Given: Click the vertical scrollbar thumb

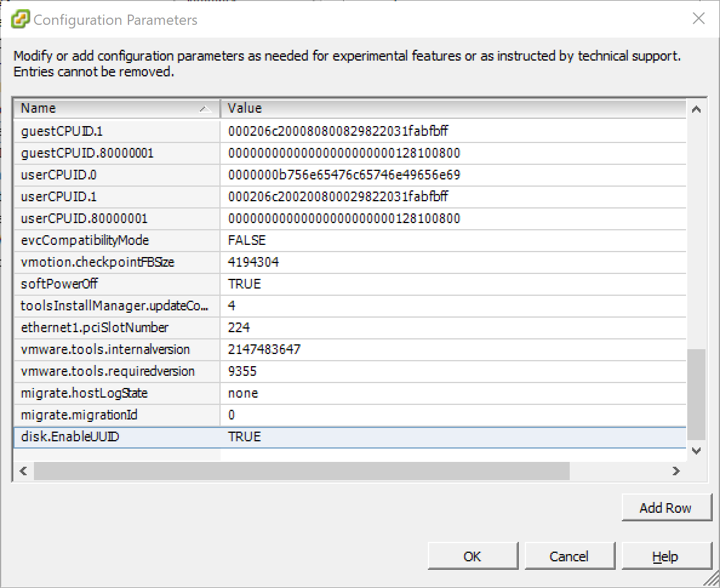Looking at the screenshot, I should click(x=696, y=395).
